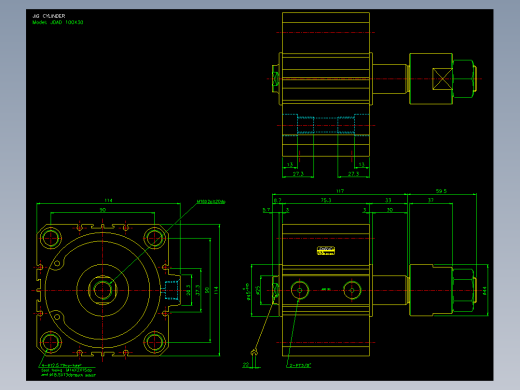Select the center rod bore circle in front view
The image size is (520, 390).
102,290
